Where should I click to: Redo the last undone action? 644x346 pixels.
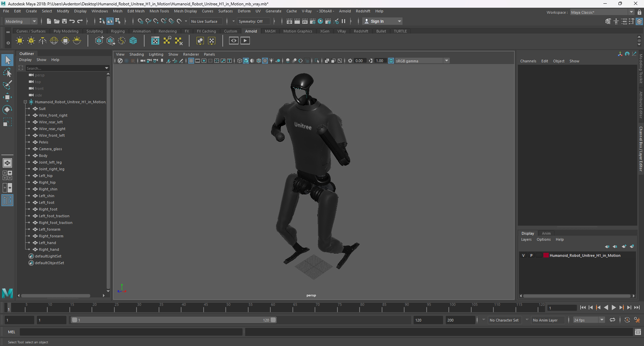pyautogui.click(x=80, y=21)
